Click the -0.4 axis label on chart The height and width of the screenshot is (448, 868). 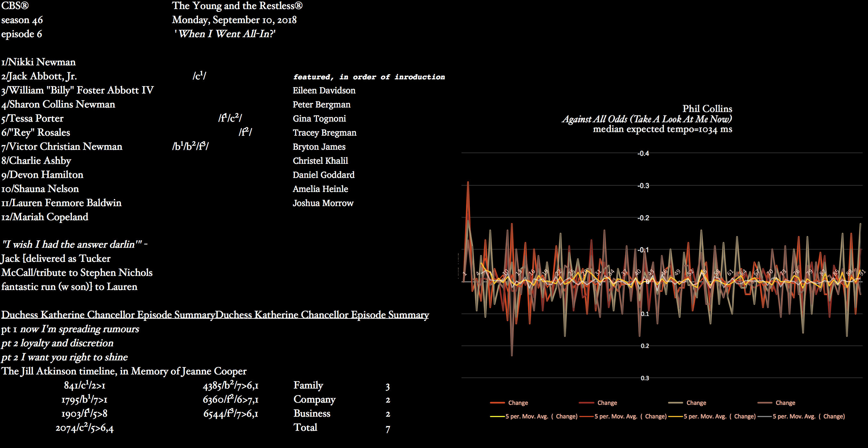[643, 153]
